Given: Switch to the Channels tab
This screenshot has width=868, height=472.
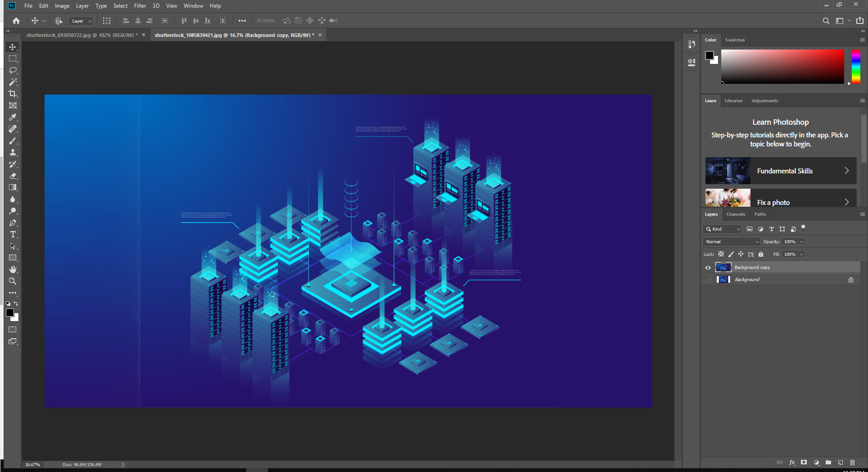Looking at the screenshot, I should coord(736,214).
